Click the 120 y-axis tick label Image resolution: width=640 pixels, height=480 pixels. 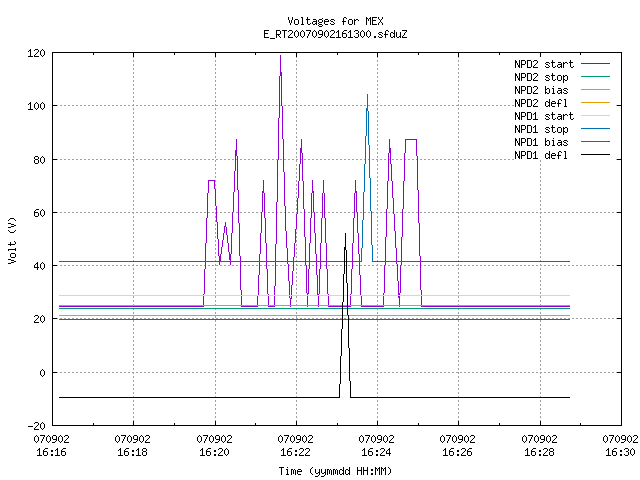click(36, 53)
